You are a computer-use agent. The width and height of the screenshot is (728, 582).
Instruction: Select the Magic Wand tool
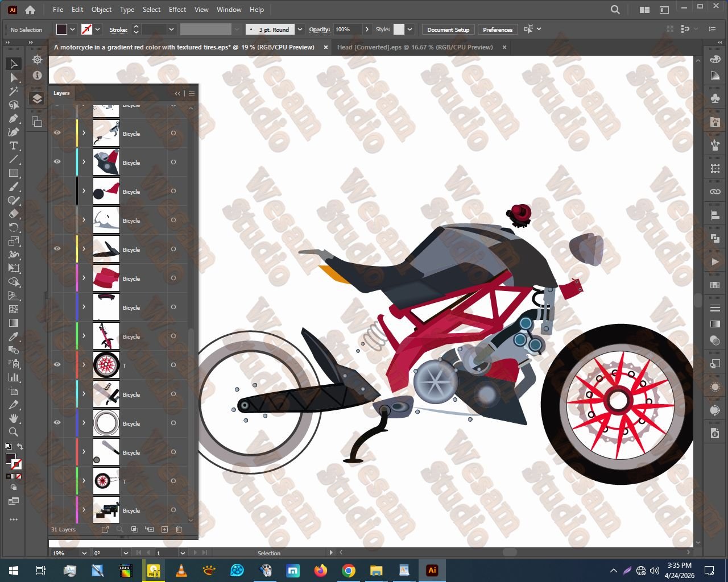click(14, 91)
